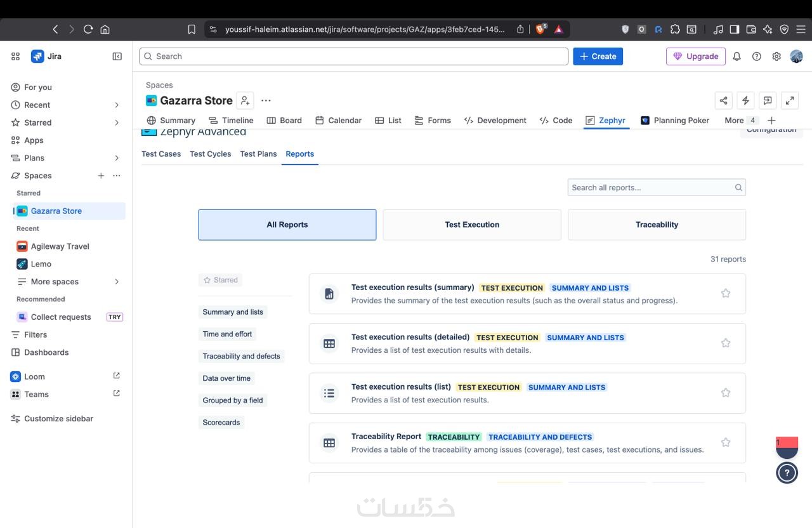Open the Jira help menu icon in top bar
The width and height of the screenshot is (812, 528).
[756, 56]
